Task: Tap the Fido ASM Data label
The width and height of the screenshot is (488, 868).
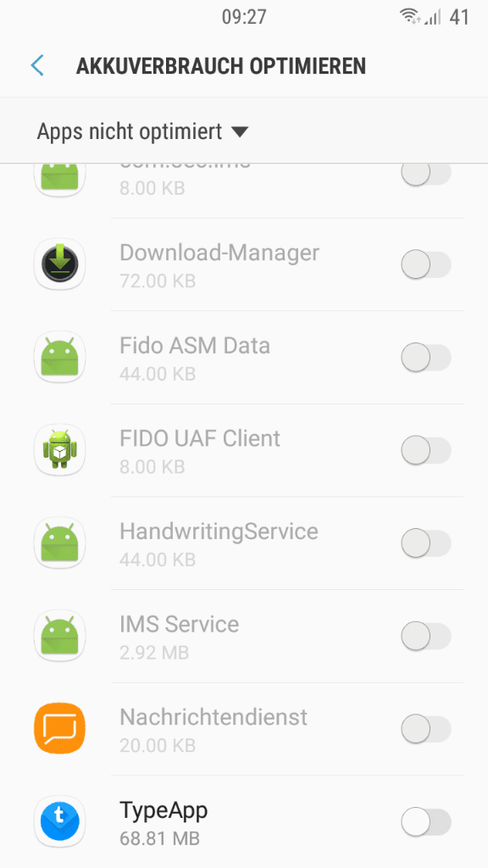Action: coord(195,346)
